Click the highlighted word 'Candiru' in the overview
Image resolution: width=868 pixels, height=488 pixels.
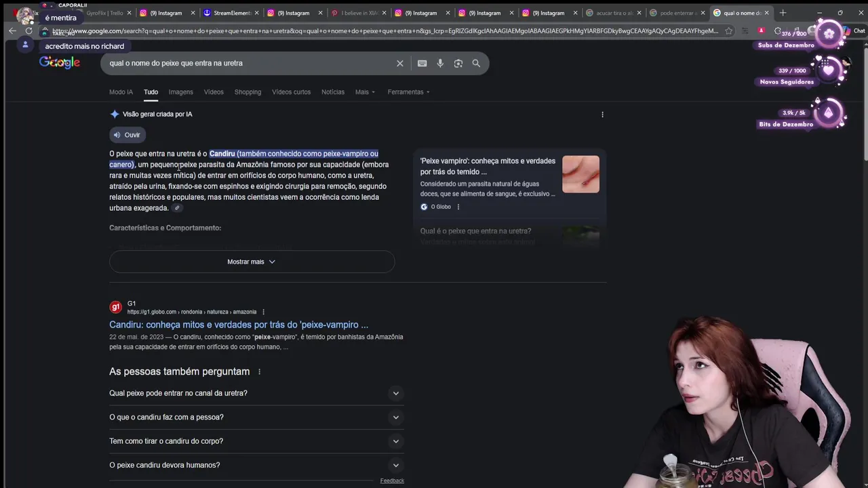[x=222, y=154]
